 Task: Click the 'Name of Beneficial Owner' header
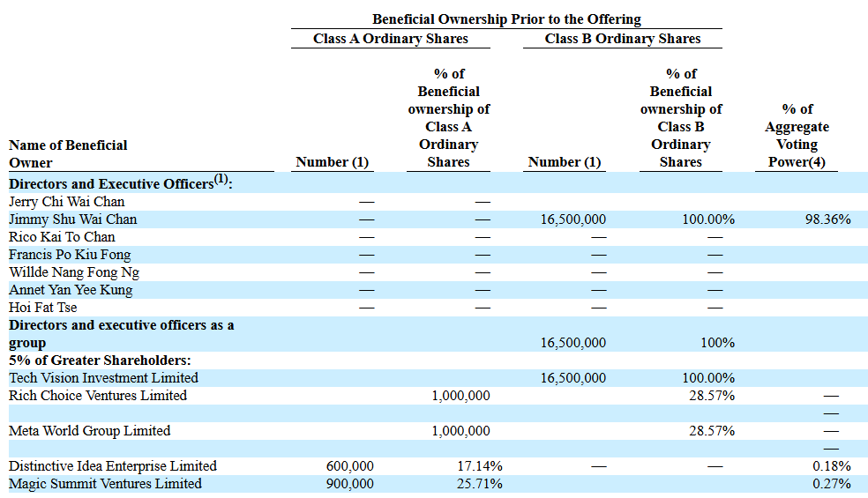point(68,153)
